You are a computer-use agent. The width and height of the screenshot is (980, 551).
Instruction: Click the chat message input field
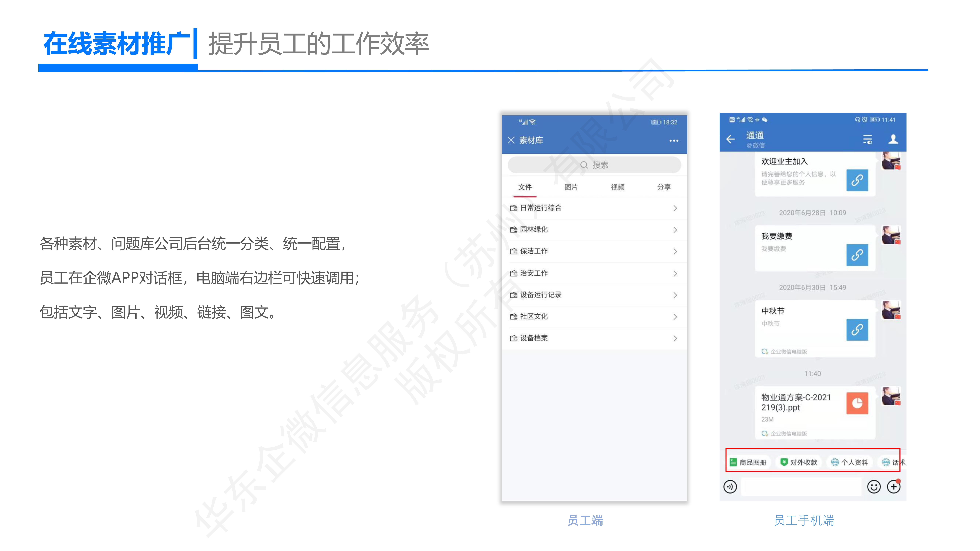801,487
